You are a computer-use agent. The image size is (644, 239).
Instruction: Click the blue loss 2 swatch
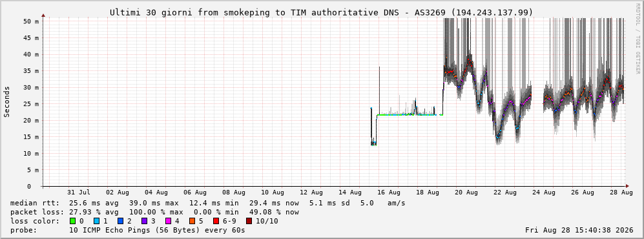tap(120, 221)
